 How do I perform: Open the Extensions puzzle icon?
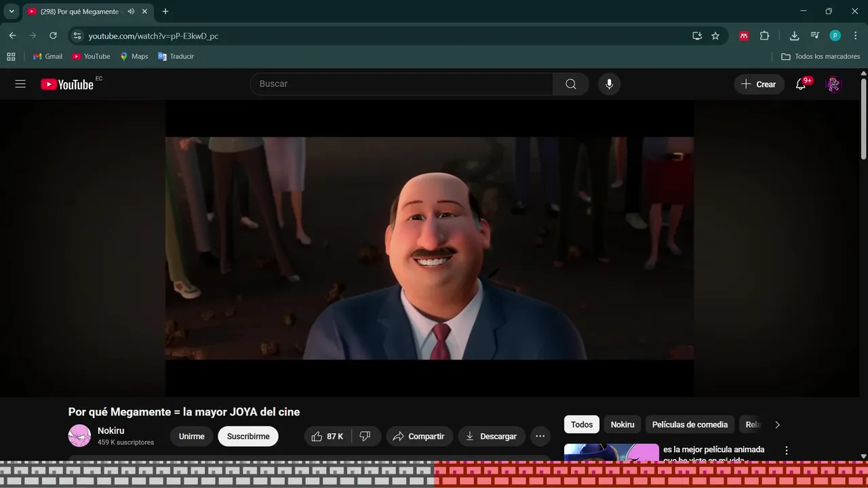coord(764,36)
